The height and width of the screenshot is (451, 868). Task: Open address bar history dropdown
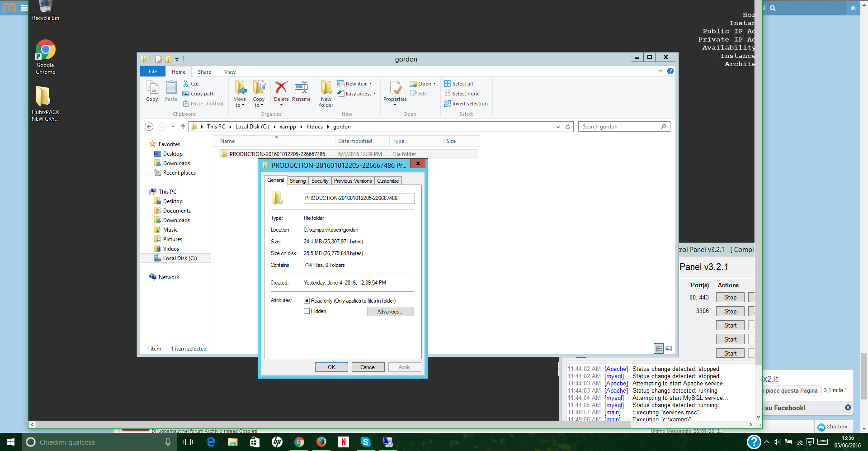[x=558, y=127]
